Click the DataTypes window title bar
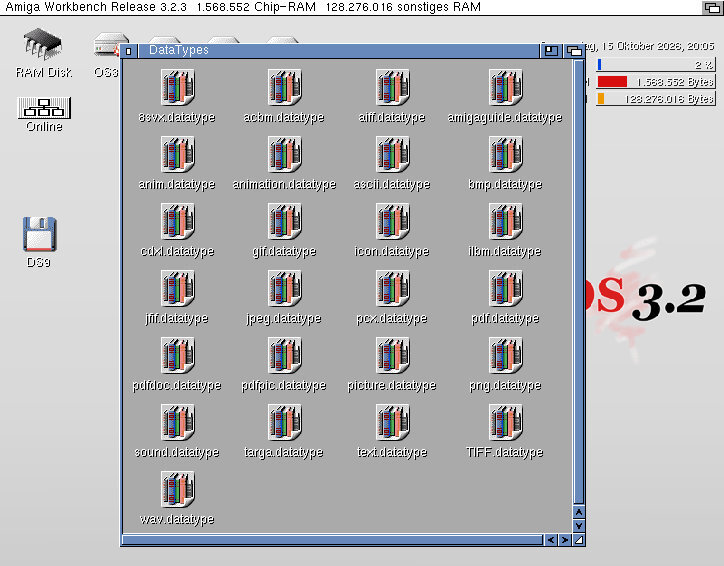Screen dimensions: 724x566 click(x=338, y=51)
